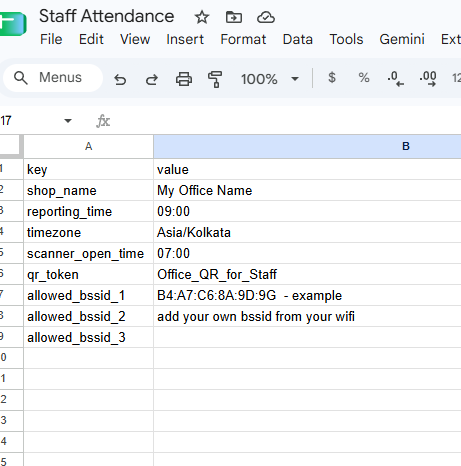This screenshot has width=461, height=466.
Task: Select column B header
Action: 307,146
